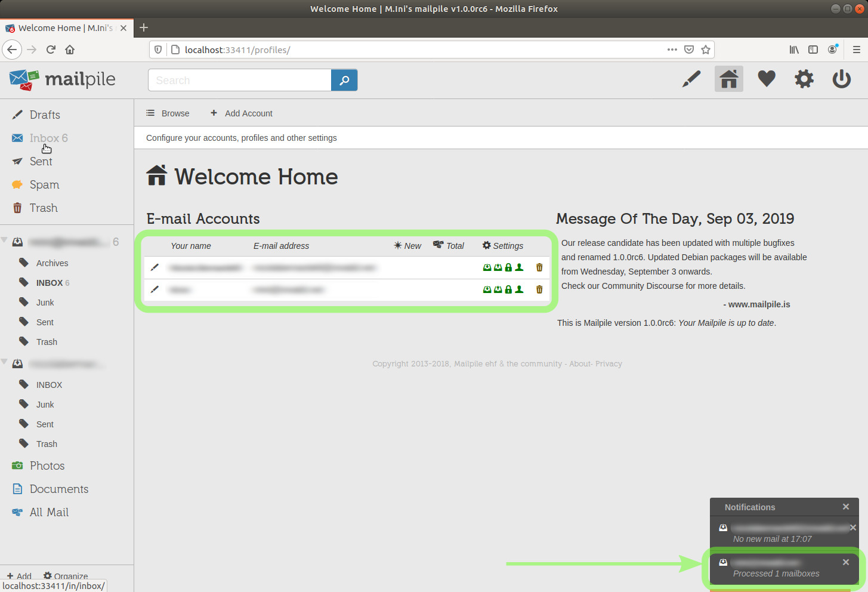
Task: Open the About link in footer
Action: coord(580,363)
